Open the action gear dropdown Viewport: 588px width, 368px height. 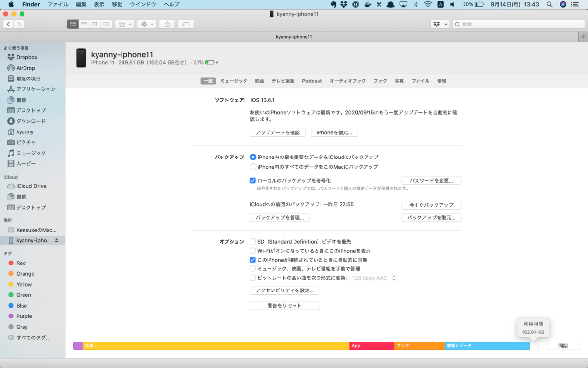click(x=147, y=24)
